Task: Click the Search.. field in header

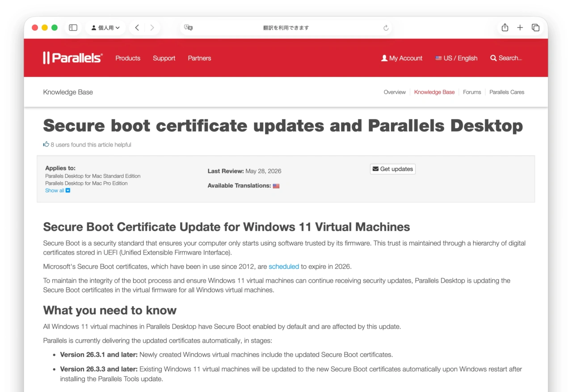Action: (x=506, y=58)
